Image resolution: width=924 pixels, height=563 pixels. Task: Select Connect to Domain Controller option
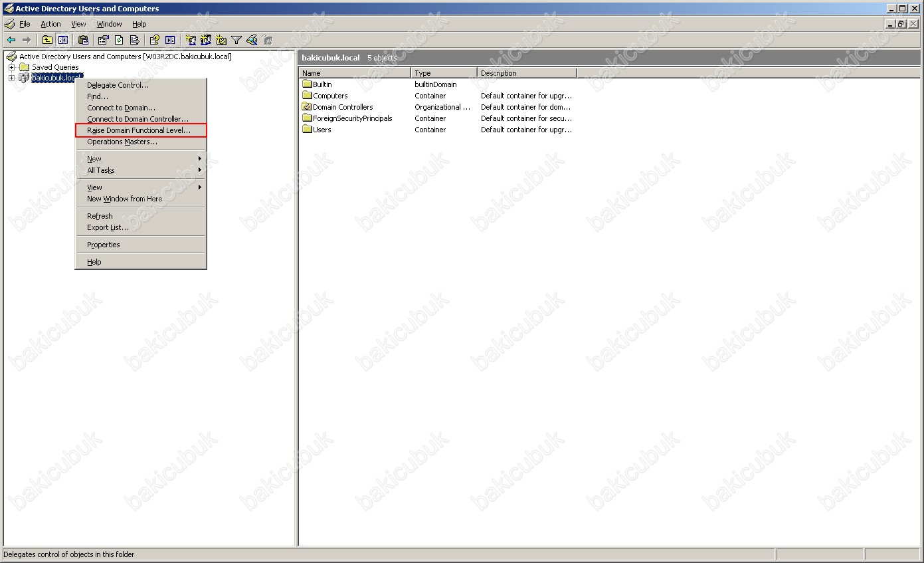click(x=141, y=119)
